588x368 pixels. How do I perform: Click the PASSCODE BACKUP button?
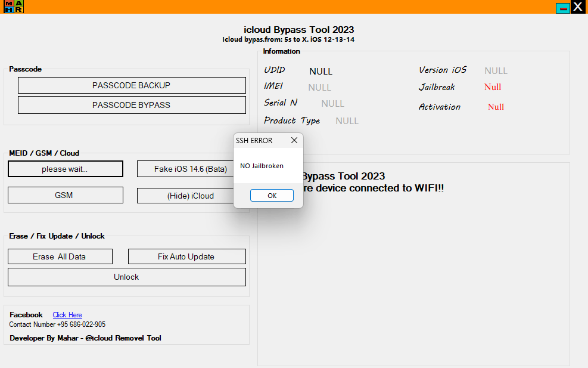[132, 85]
